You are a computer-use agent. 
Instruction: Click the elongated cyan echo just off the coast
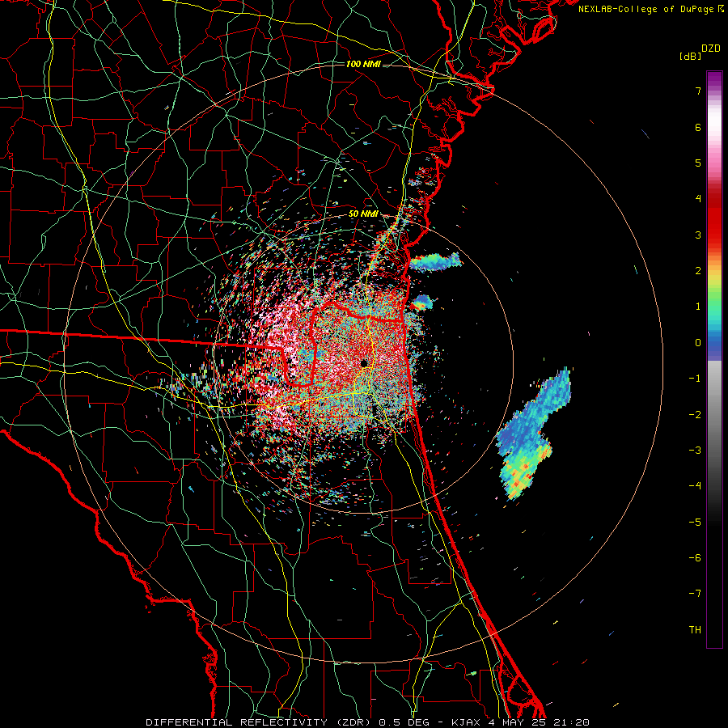(435, 262)
